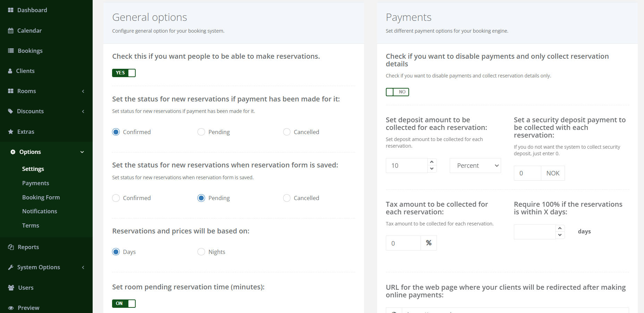Image resolution: width=644 pixels, height=313 pixels.
Task: Toggle the allow reservations YES switch
Action: (x=124, y=73)
